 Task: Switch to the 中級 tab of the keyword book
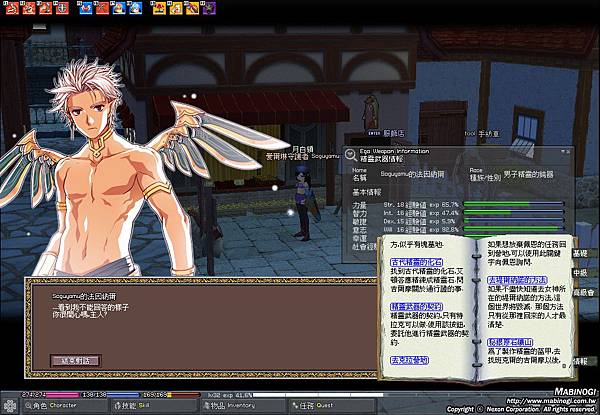(x=582, y=273)
